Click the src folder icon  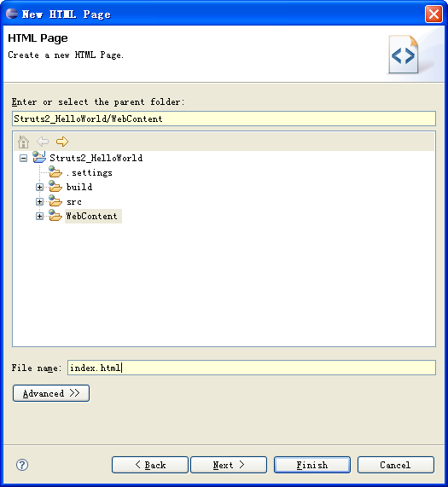point(55,201)
